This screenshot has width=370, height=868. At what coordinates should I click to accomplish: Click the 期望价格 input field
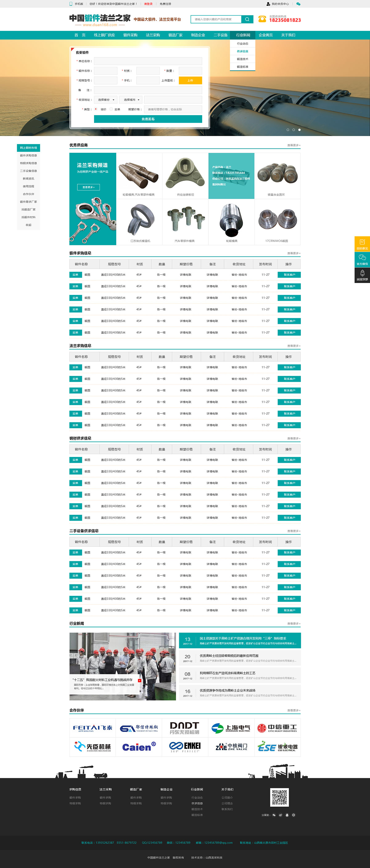(x=173, y=109)
